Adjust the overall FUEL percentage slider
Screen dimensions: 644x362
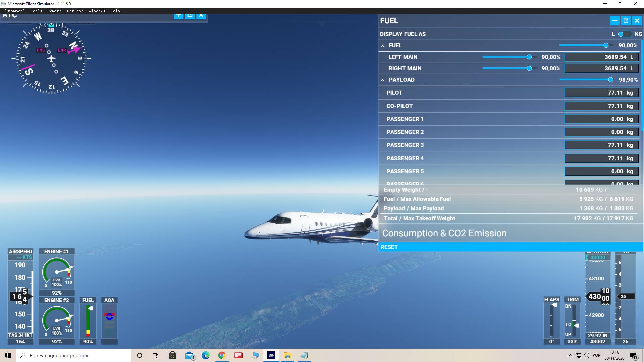pos(586,45)
